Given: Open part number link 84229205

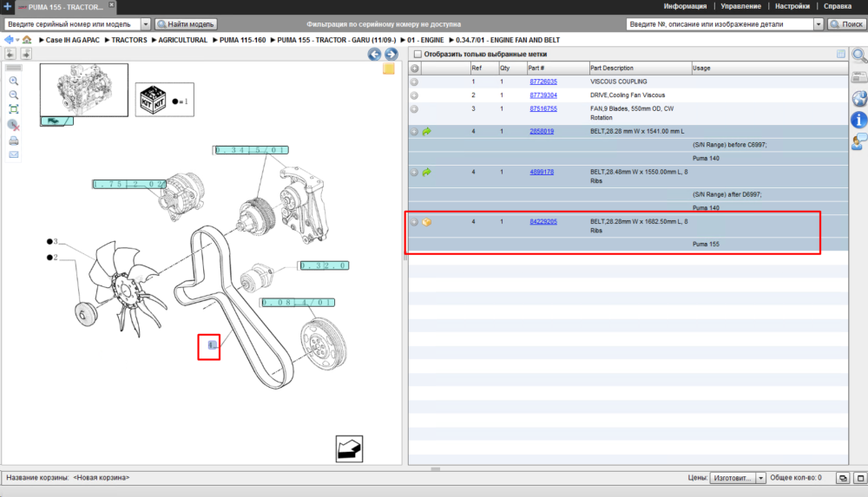Looking at the screenshot, I should [543, 222].
